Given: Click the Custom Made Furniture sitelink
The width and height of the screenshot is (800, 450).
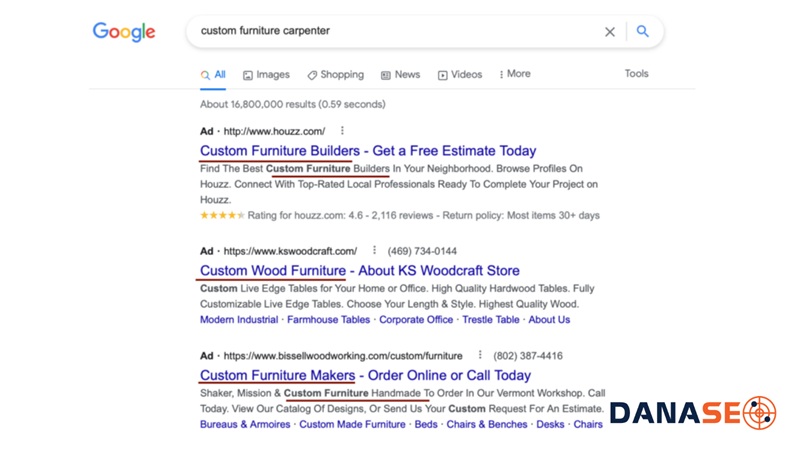Looking at the screenshot, I should [x=352, y=424].
